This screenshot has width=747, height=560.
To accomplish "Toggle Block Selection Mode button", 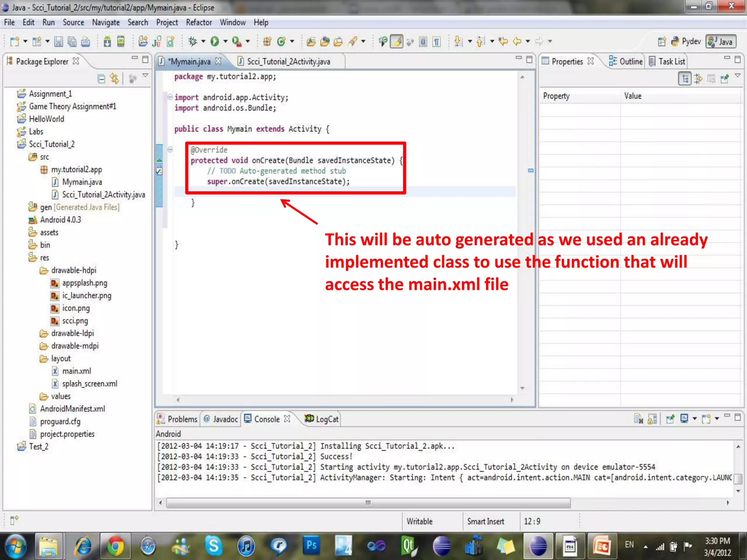I will pos(423,42).
